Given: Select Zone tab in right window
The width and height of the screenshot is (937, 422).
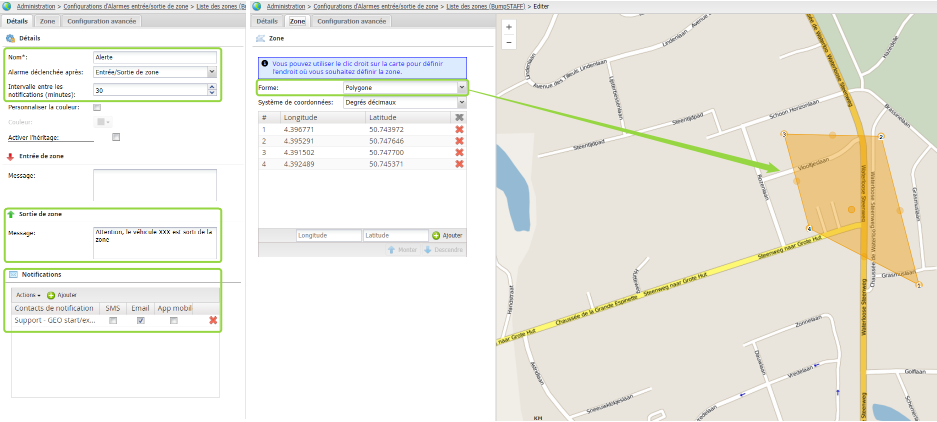Looking at the screenshot, I should (x=297, y=22).
